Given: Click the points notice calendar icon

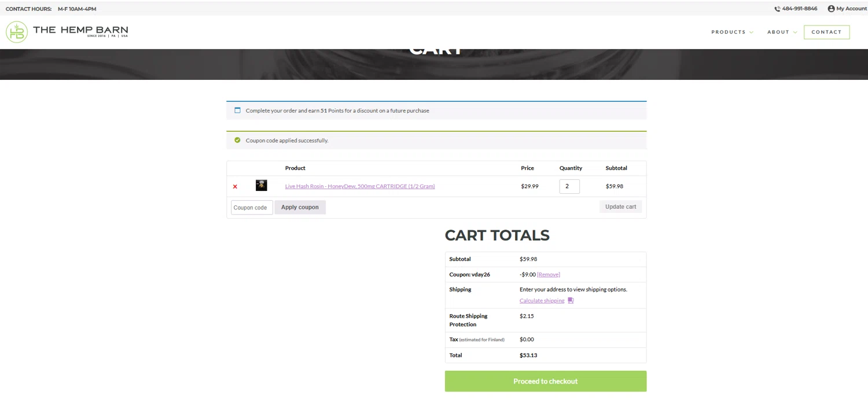Looking at the screenshot, I should (x=237, y=110).
